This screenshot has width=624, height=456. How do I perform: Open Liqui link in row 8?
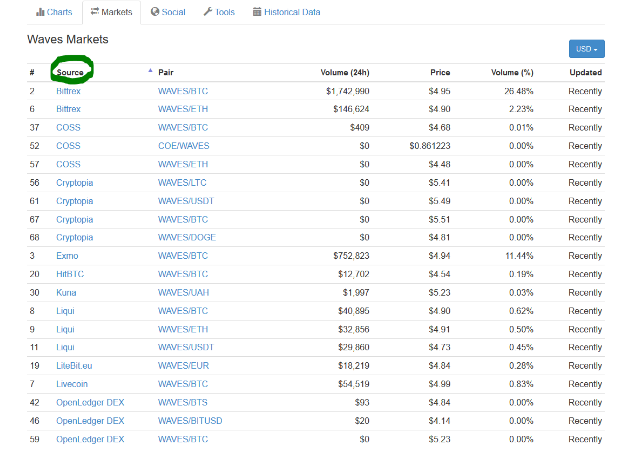[65, 311]
